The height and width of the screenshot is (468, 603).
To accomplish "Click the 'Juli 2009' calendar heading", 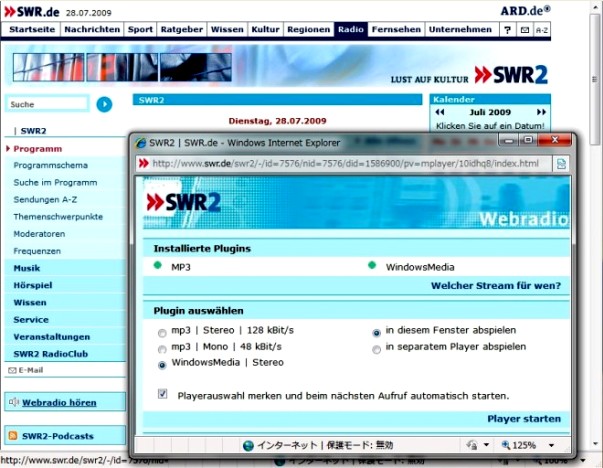I will pos(490,112).
